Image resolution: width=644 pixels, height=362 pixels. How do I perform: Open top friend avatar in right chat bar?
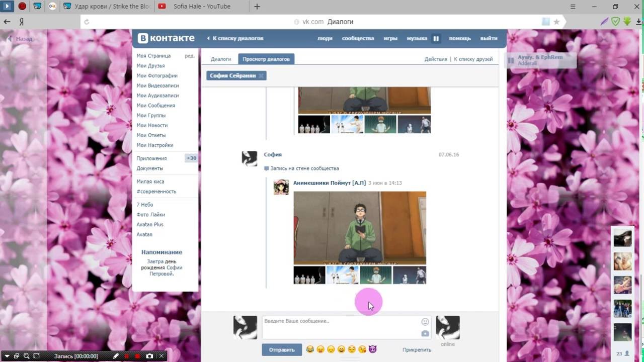[x=622, y=237]
